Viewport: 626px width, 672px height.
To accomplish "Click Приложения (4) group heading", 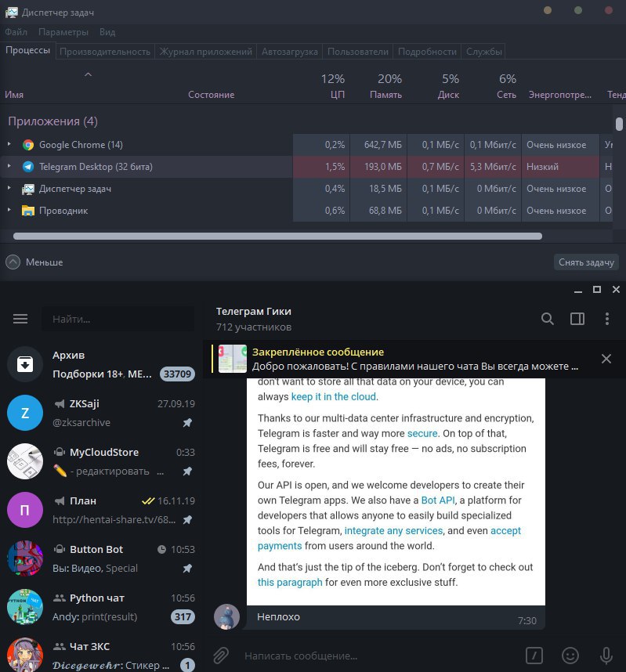I will click(x=52, y=121).
